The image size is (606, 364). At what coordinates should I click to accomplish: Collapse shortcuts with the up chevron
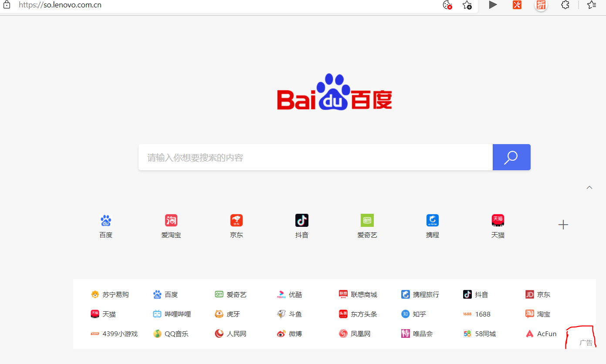pos(589,187)
